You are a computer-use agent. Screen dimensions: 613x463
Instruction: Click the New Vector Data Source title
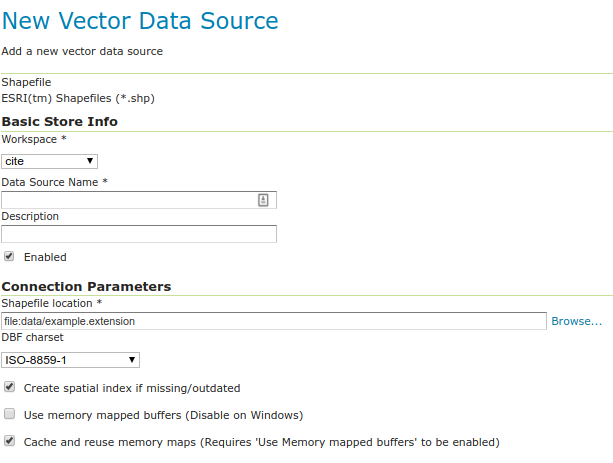[140, 20]
